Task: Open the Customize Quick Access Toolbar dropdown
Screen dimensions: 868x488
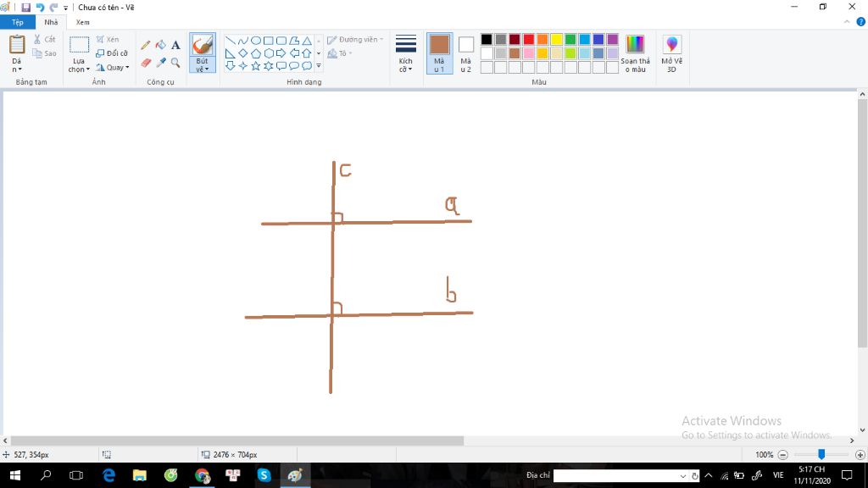Action: pos(65,8)
